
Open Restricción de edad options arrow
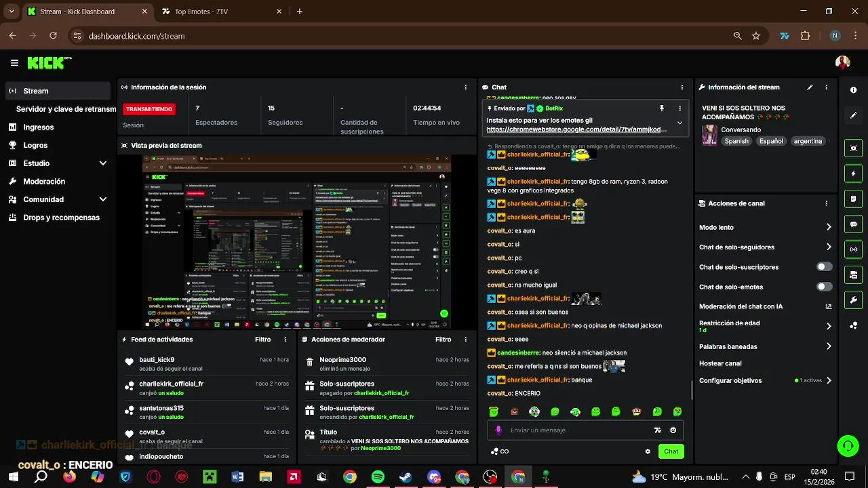829,326
